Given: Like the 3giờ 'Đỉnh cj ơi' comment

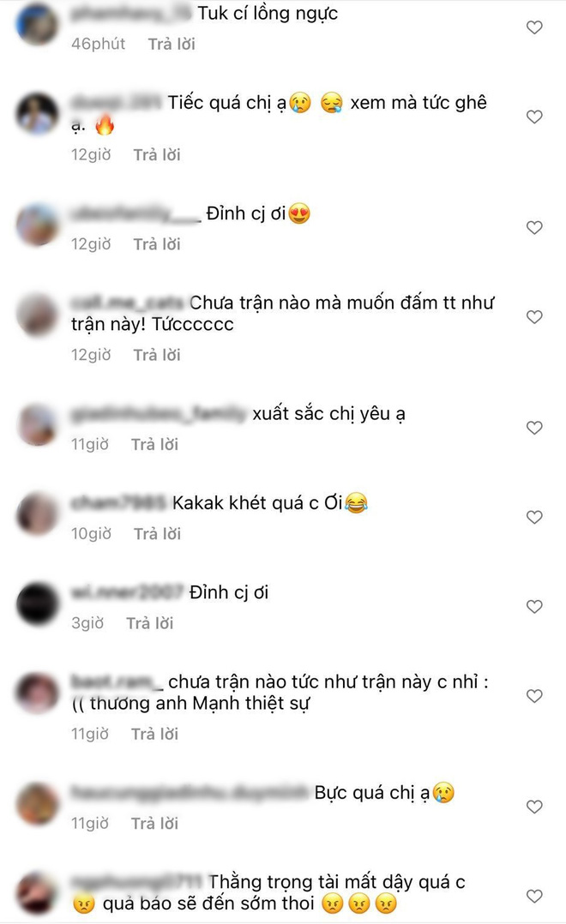Looking at the screenshot, I should point(534,606).
